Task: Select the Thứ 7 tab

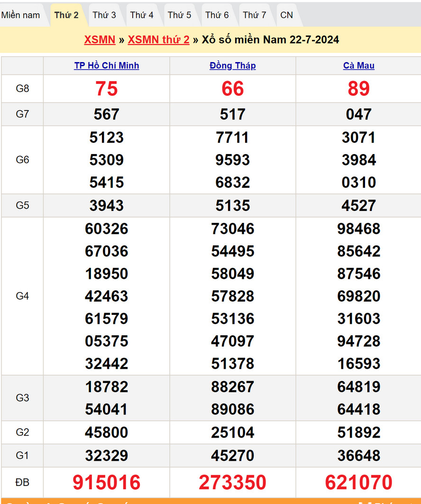Action: coord(255,15)
